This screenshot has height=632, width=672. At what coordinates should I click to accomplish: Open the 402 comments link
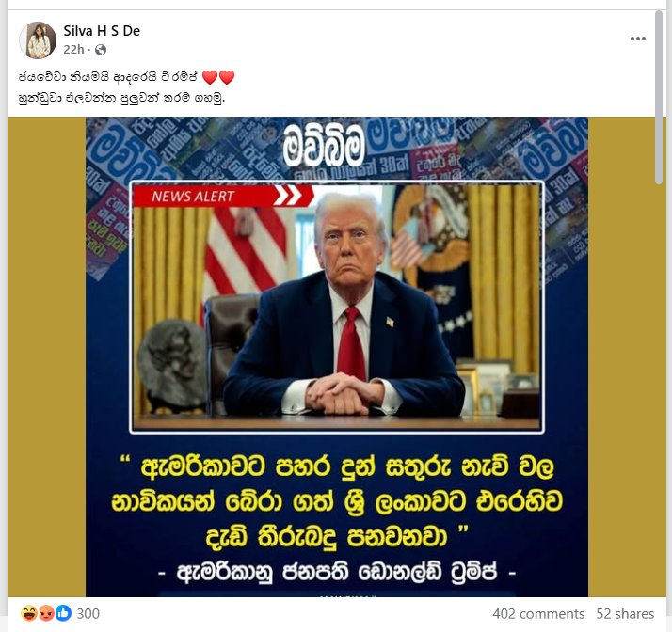[x=538, y=613]
